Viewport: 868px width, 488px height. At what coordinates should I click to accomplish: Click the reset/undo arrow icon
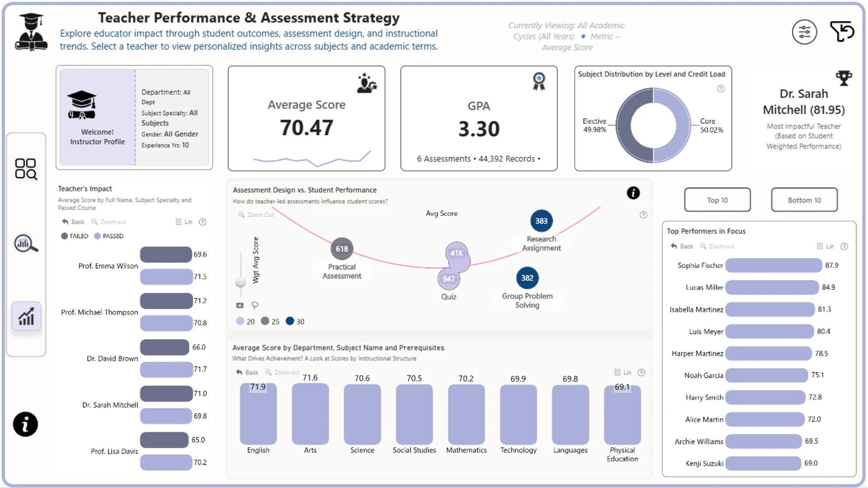click(x=842, y=32)
